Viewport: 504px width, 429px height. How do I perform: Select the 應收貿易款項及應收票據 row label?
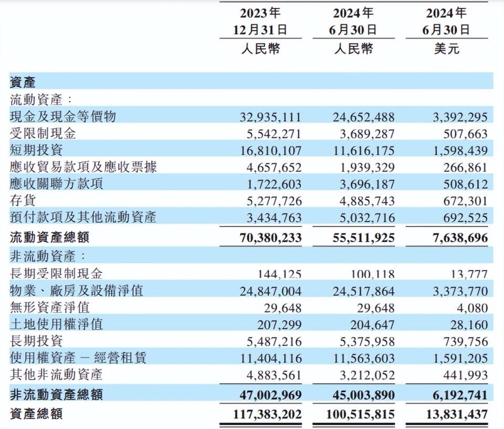click(83, 167)
